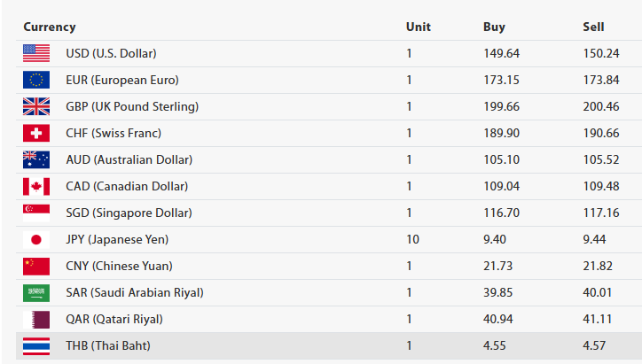This screenshot has height=364, width=642.
Task: Click the Unit column header
Action: tap(418, 27)
